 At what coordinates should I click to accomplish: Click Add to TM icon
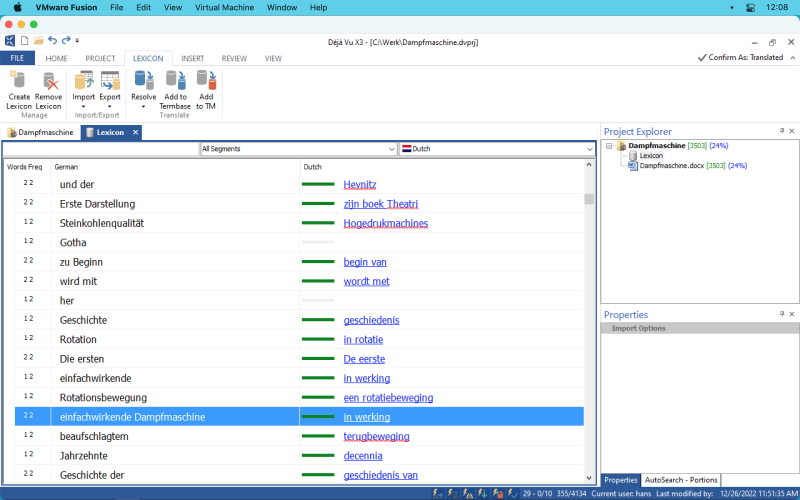coord(206,81)
